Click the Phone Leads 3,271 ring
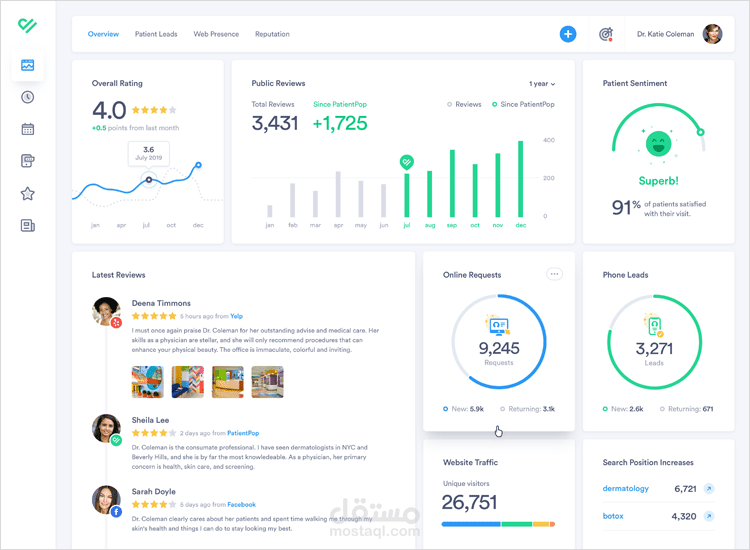The image size is (750, 550). (654, 341)
